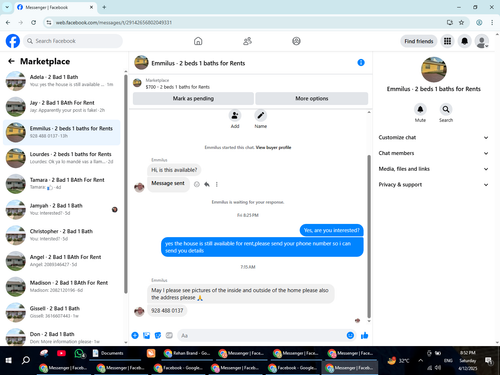Open the Facebook menu grid icon

447,41
